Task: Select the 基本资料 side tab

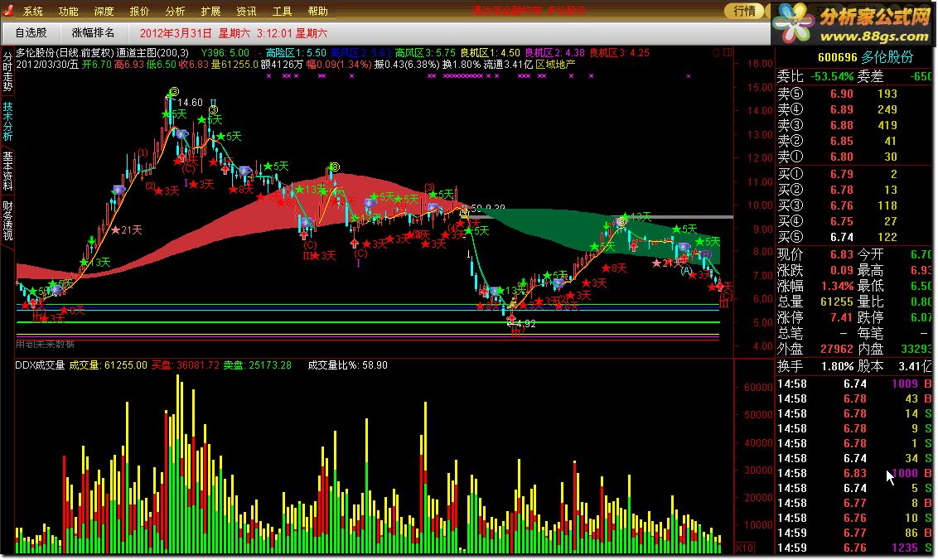Action: pos(7,171)
